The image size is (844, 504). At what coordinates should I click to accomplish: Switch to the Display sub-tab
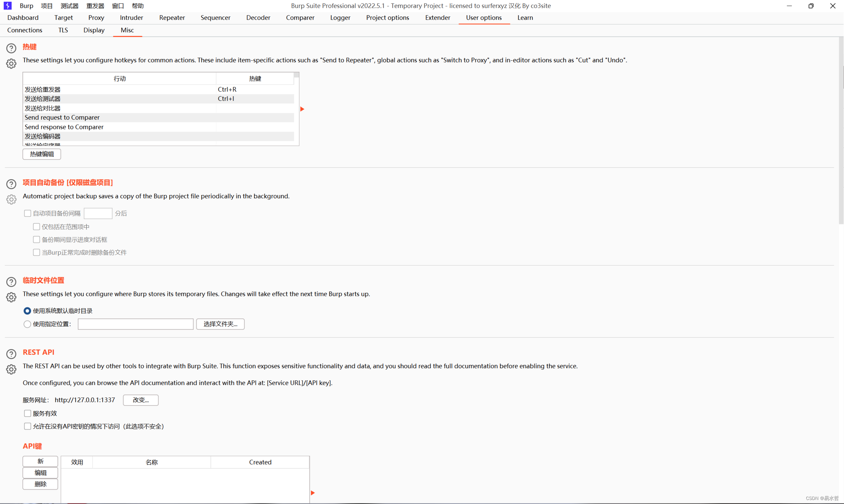(x=94, y=30)
